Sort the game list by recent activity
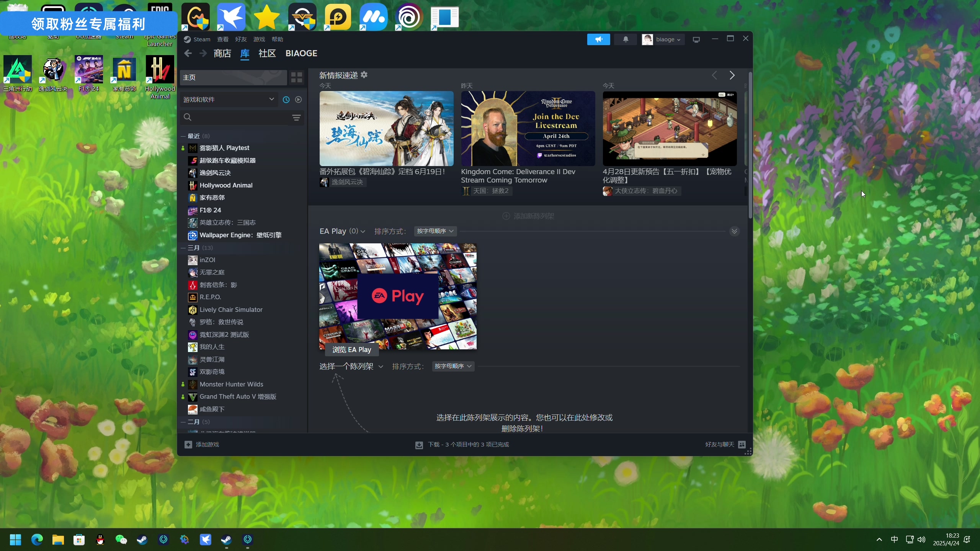The height and width of the screenshot is (551, 980). click(286, 99)
